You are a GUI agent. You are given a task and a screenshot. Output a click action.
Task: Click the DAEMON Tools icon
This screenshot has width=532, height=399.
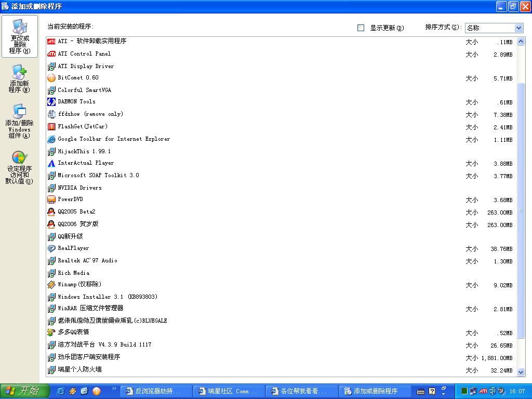(51, 102)
